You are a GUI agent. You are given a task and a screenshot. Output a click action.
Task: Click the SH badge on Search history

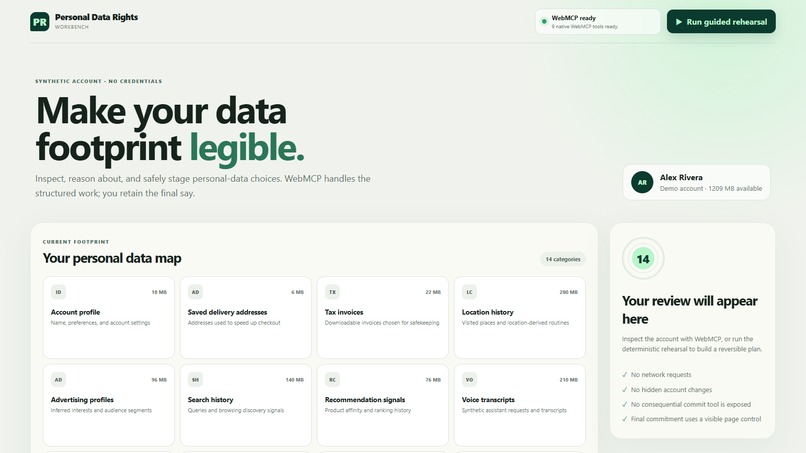(x=195, y=380)
